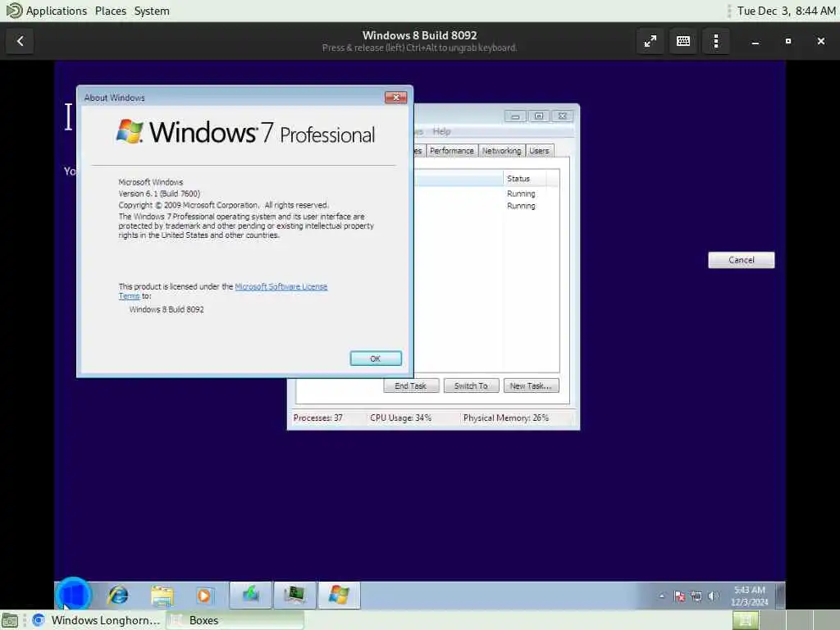Open Help menu in Task Manager
The height and width of the screenshot is (630, 840).
(x=441, y=131)
